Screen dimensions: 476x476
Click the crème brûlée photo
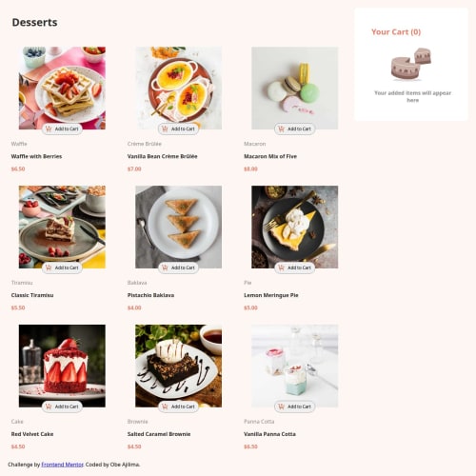point(179,88)
